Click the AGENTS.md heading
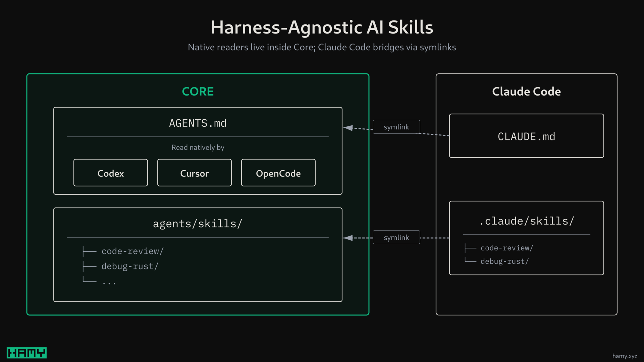This screenshot has height=362, width=644. 198,123
